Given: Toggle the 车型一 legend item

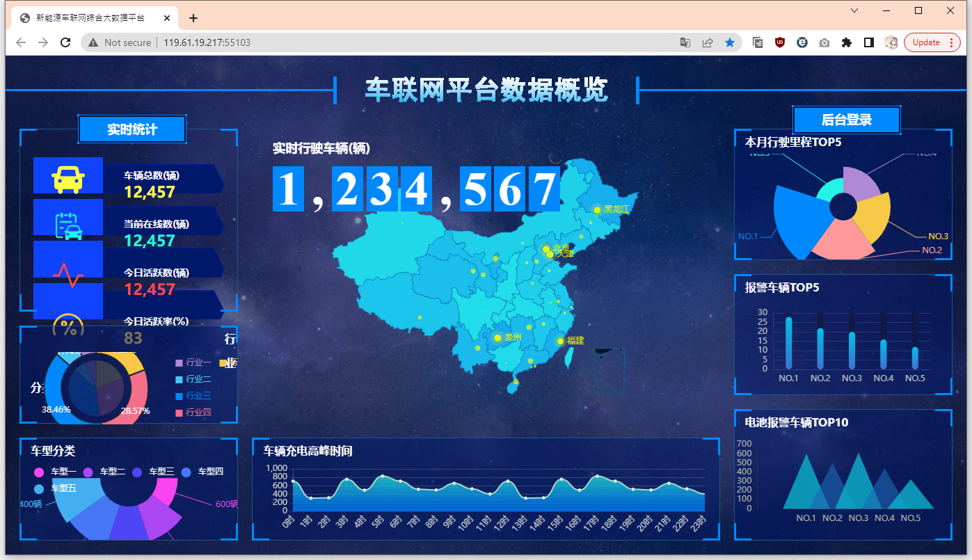Looking at the screenshot, I should pyautogui.click(x=55, y=472).
